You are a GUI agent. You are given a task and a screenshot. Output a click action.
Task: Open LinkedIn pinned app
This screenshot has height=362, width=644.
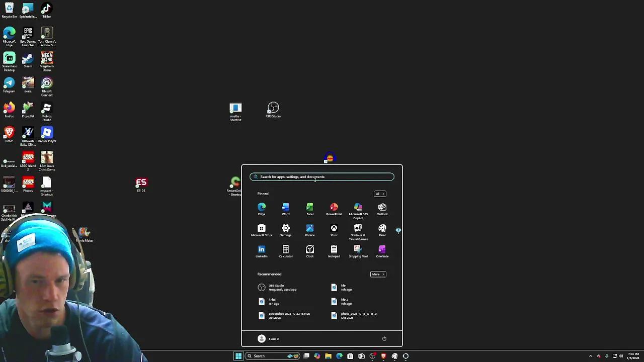tap(262, 252)
